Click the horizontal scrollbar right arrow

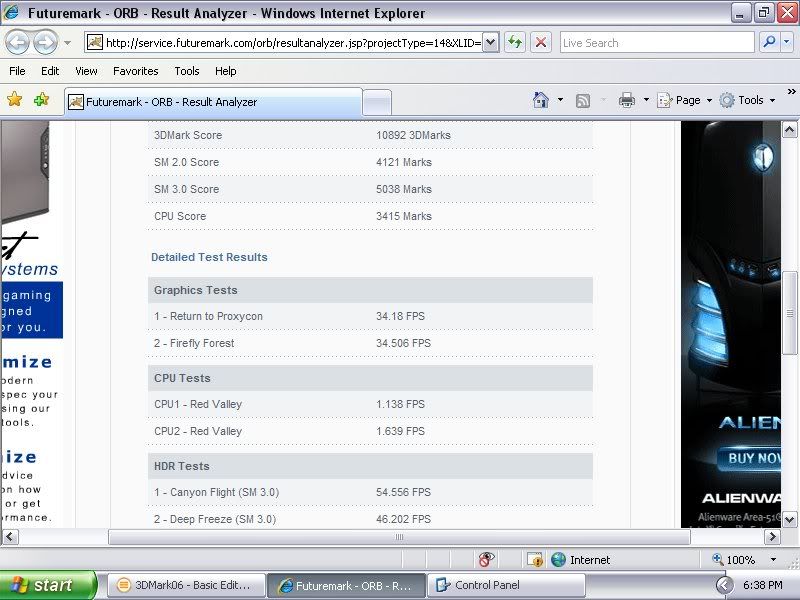772,537
